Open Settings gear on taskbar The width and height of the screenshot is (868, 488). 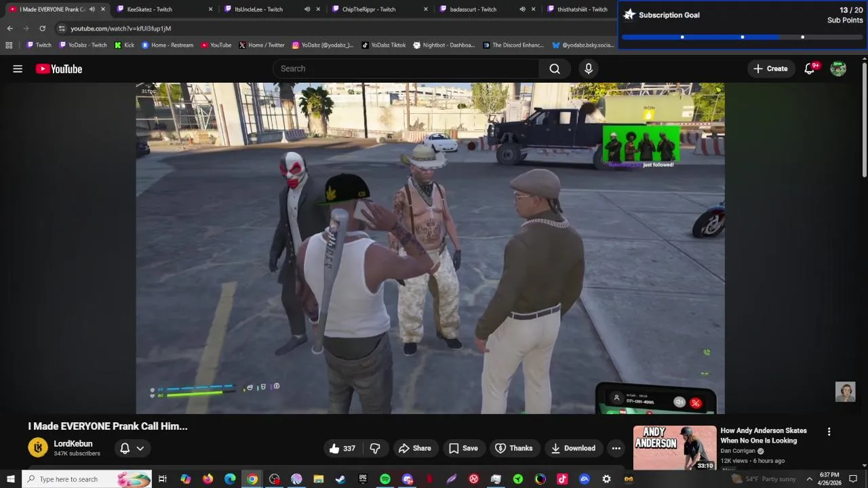pyautogui.click(x=606, y=479)
